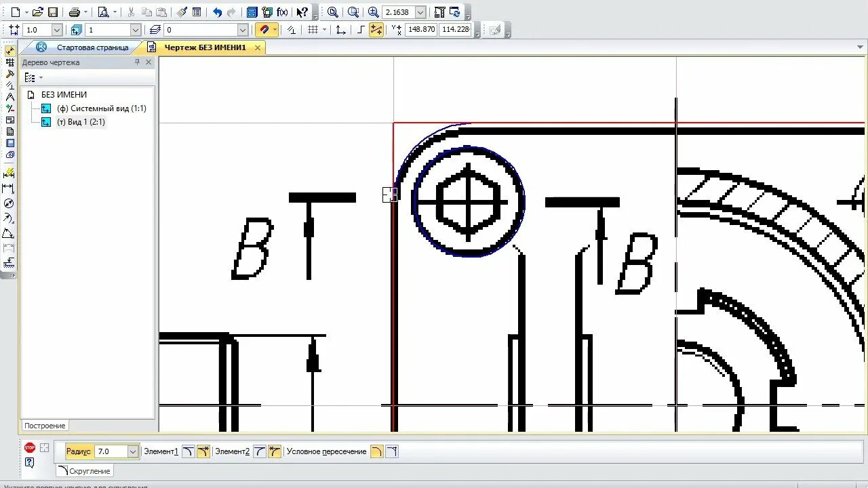Select the radial dimension tool
Screen dimensions: 868x488
tap(9, 218)
